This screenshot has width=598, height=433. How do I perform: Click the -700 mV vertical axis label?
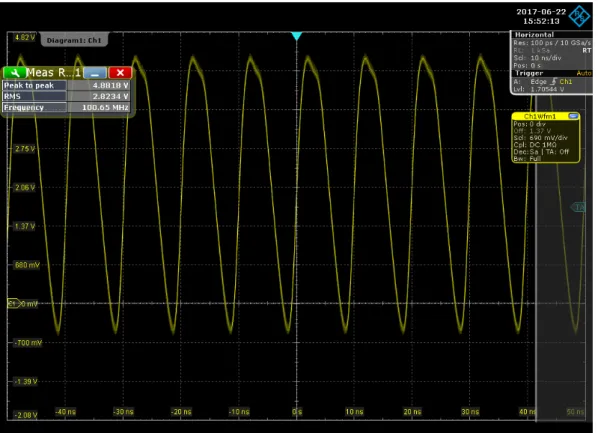28,343
